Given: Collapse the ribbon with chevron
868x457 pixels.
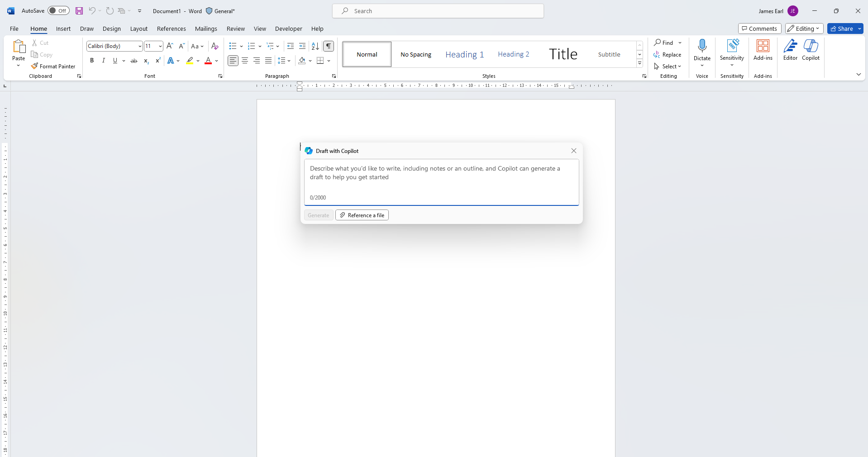Looking at the screenshot, I should [858, 74].
